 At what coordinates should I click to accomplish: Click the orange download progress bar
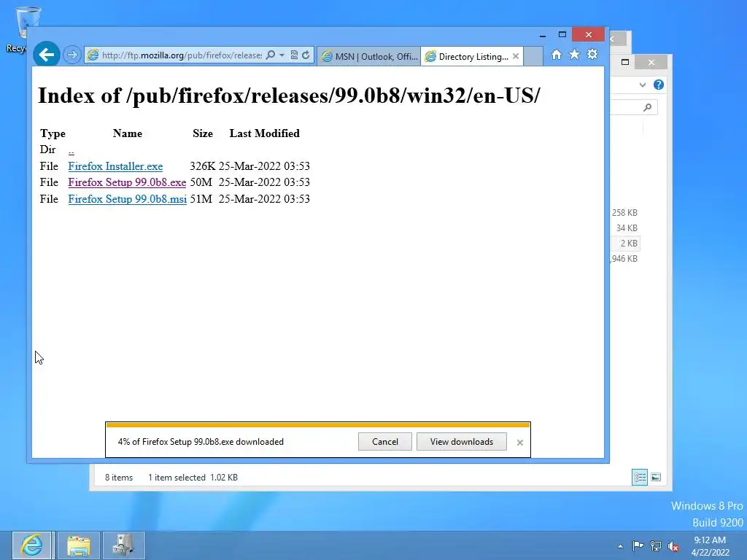(x=318, y=425)
